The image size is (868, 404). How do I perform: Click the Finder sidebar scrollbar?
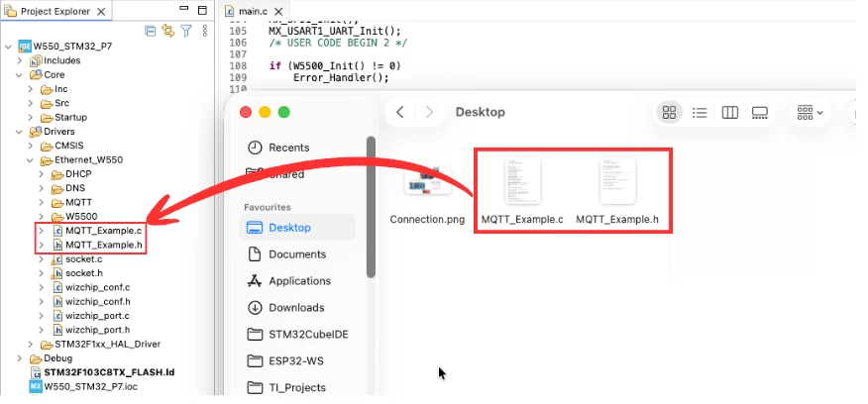371,206
